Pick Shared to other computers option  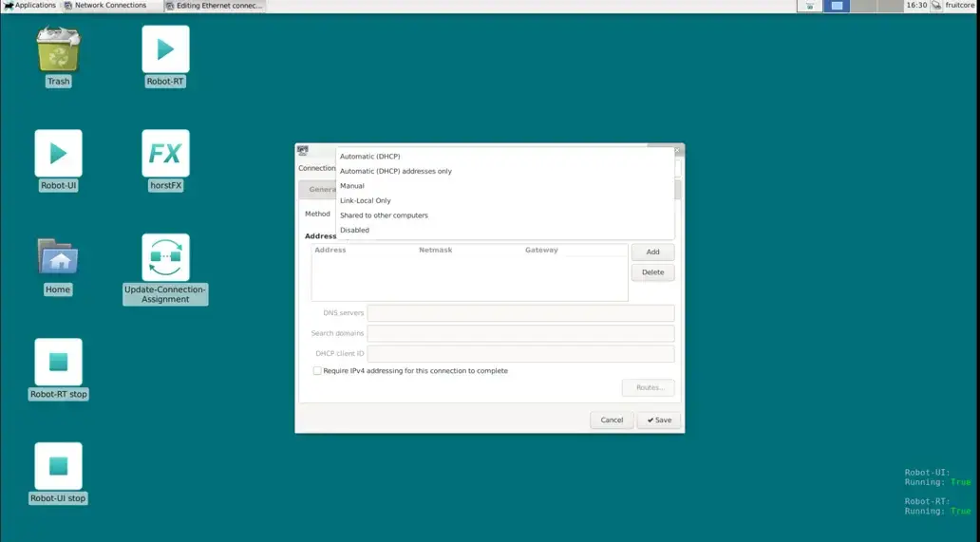384,215
